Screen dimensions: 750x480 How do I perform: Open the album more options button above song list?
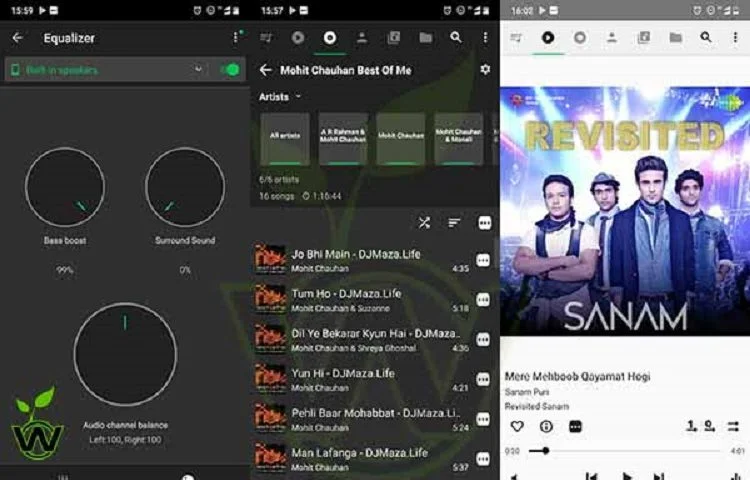485,223
